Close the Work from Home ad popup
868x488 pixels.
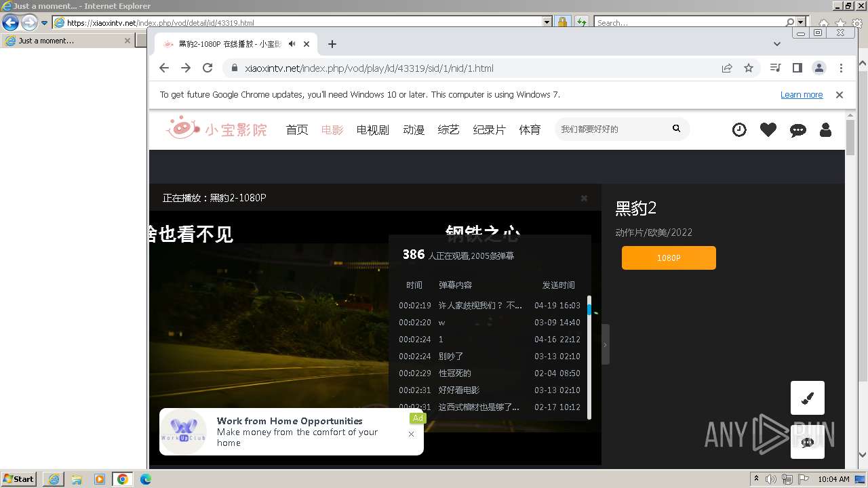411,434
